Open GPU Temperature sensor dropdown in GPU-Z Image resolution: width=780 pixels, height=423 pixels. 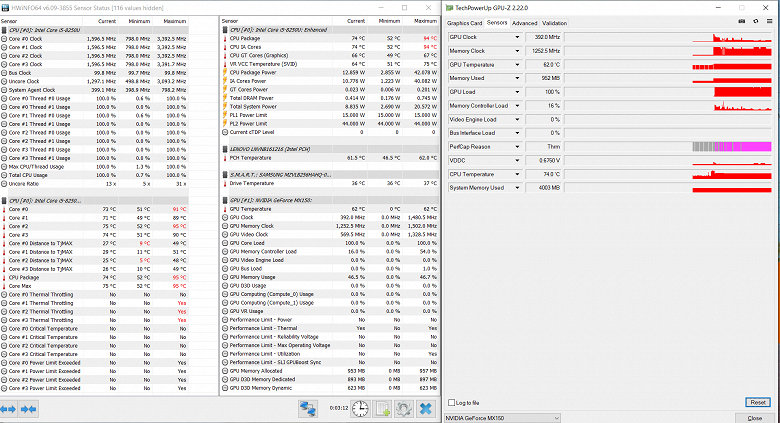517,65
